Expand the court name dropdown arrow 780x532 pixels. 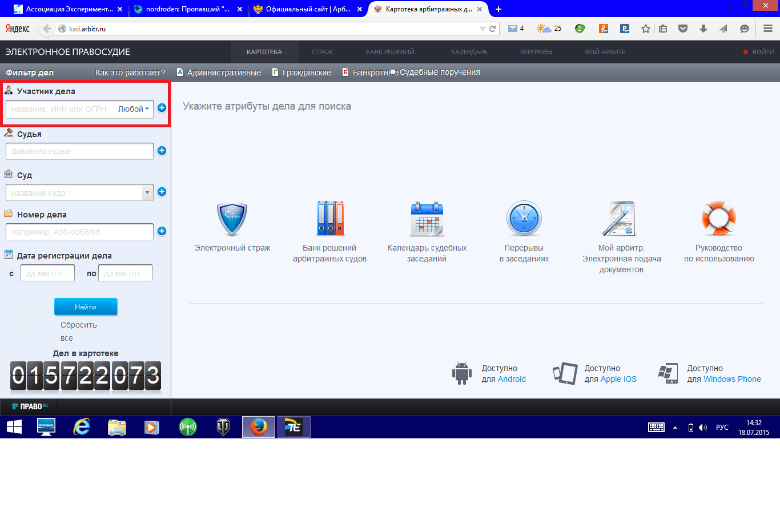point(147,193)
